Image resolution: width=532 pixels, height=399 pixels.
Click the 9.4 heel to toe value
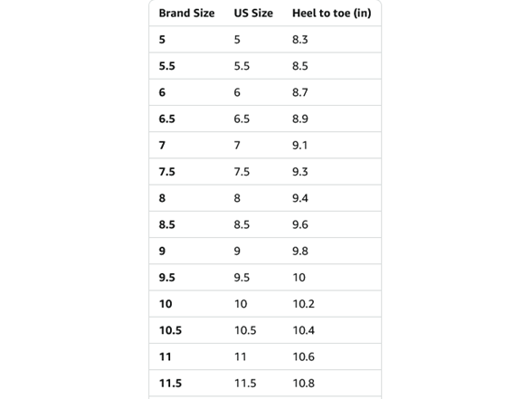tap(300, 198)
